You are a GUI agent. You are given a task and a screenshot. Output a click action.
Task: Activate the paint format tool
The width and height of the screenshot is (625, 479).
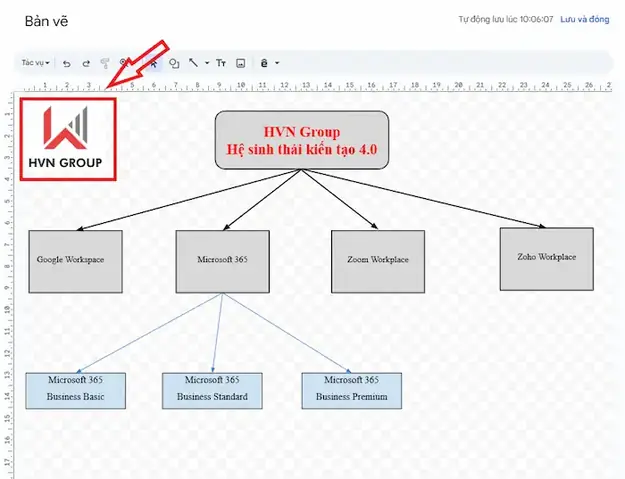[105, 63]
